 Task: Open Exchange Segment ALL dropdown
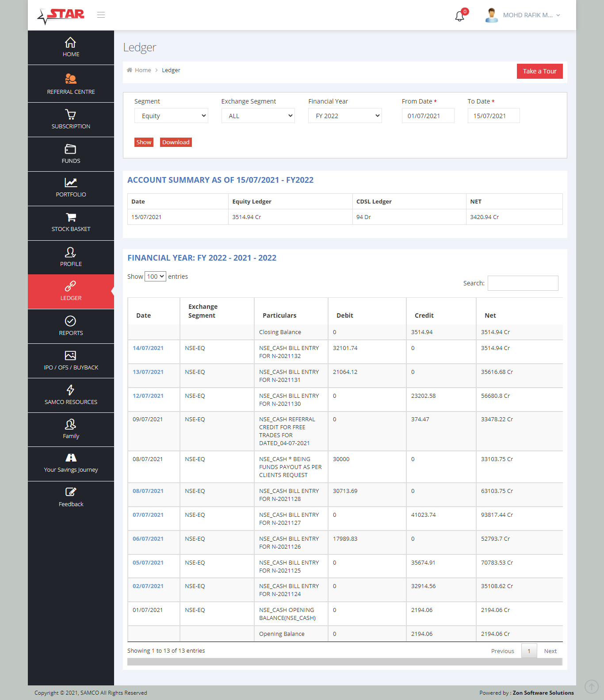[x=258, y=116]
